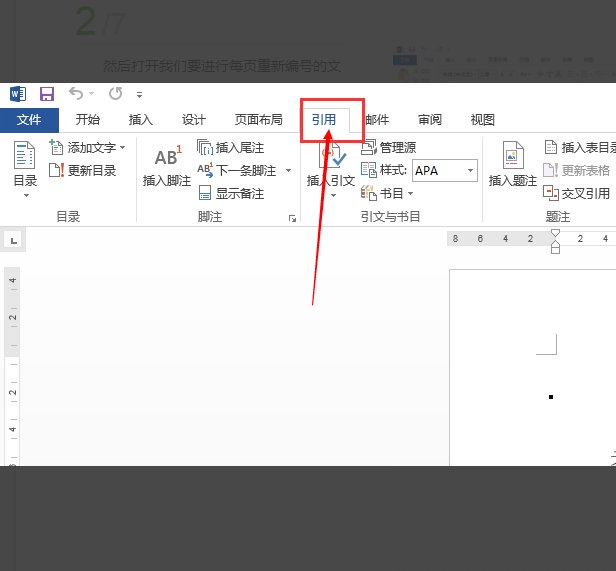Switch to the 视图 tab
The width and height of the screenshot is (616, 571).
(482, 119)
